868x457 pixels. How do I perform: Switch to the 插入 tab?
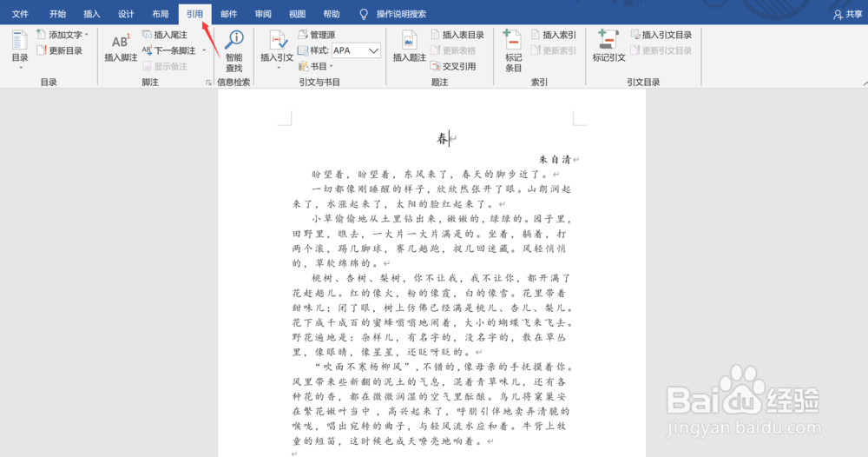[92, 14]
